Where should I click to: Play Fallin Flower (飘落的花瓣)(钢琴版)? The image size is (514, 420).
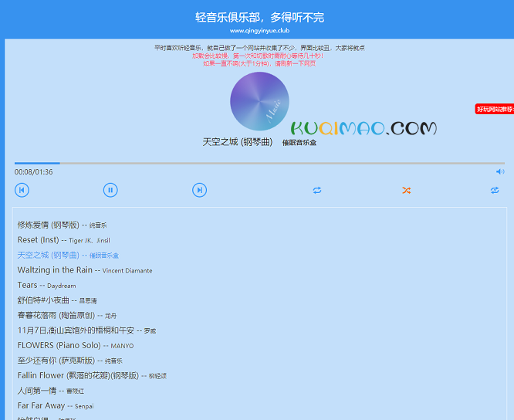[x=92, y=376]
